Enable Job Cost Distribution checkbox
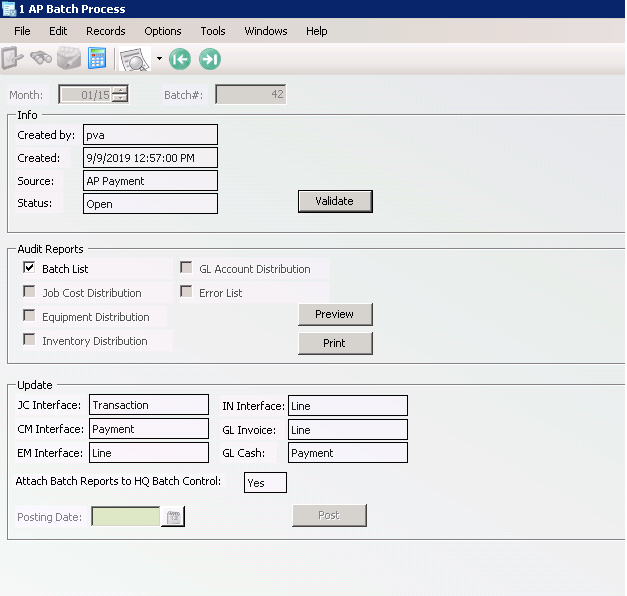The width and height of the screenshot is (627, 596). click(29, 292)
